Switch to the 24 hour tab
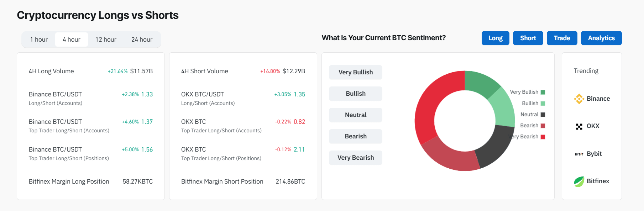The width and height of the screenshot is (644, 211). coord(142,39)
